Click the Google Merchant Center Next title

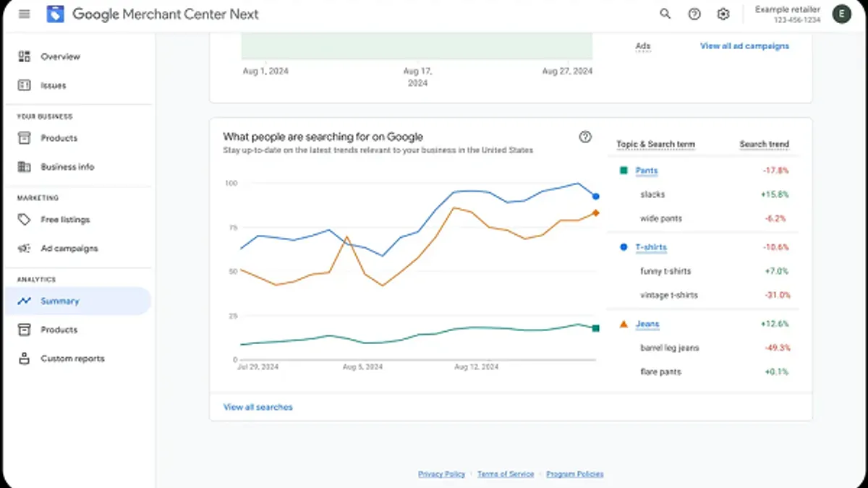pos(166,14)
